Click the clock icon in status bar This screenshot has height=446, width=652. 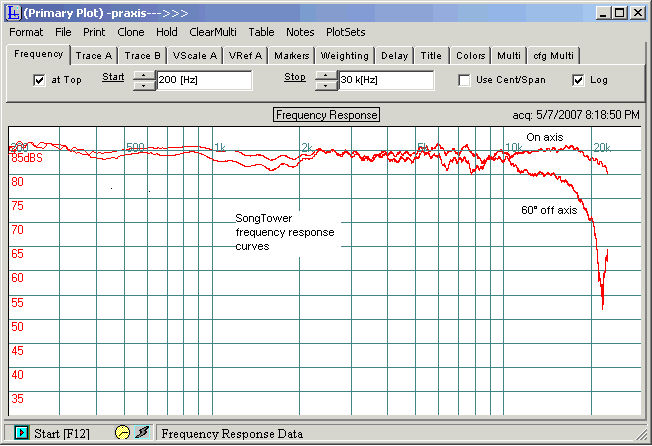pyautogui.click(x=123, y=433)
